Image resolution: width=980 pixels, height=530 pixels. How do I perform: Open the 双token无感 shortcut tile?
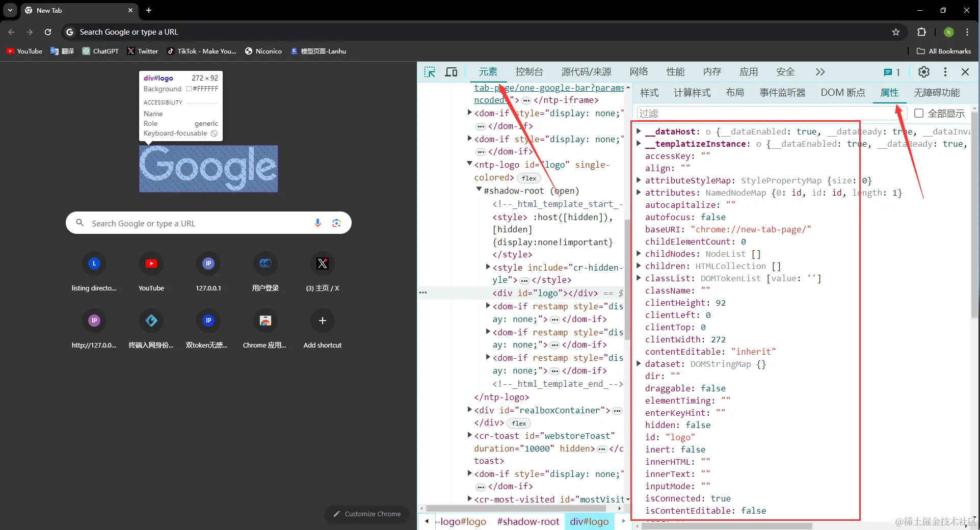[x=208, y=330]
